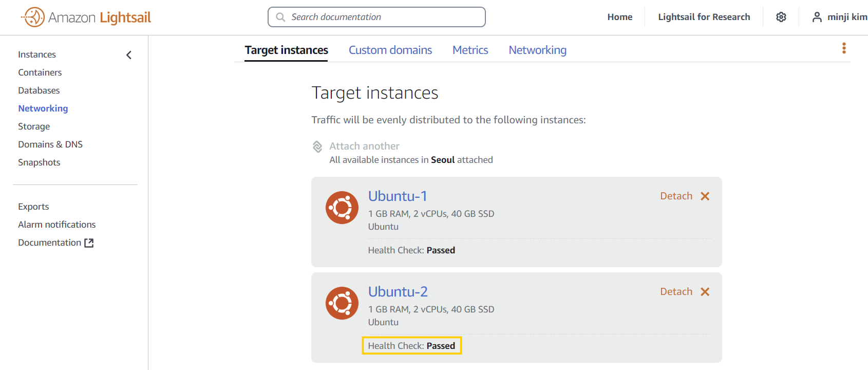Open the minji kim account menu

tap(847, 17)
